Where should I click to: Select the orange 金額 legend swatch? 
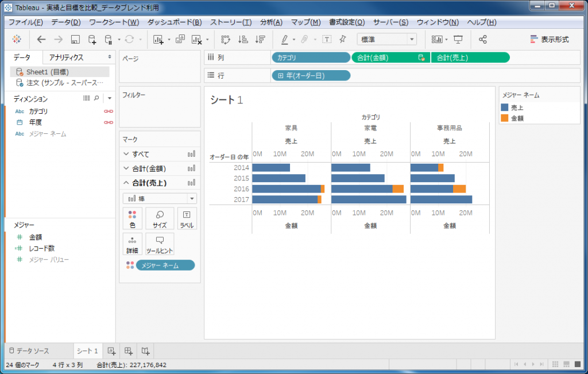505,118
